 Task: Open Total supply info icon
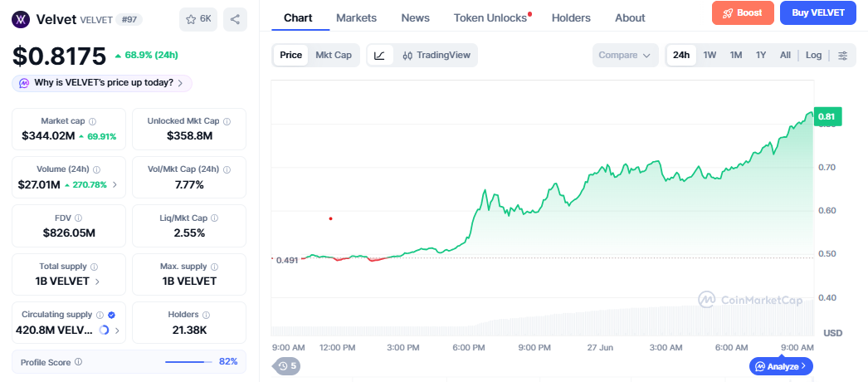point(94,267)
